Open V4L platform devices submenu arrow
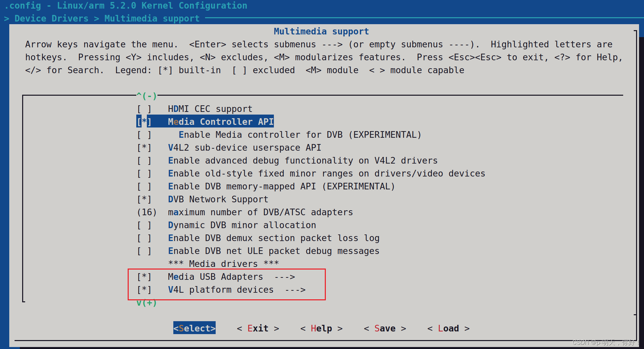644x349 pixels. [x=295, y=290]
